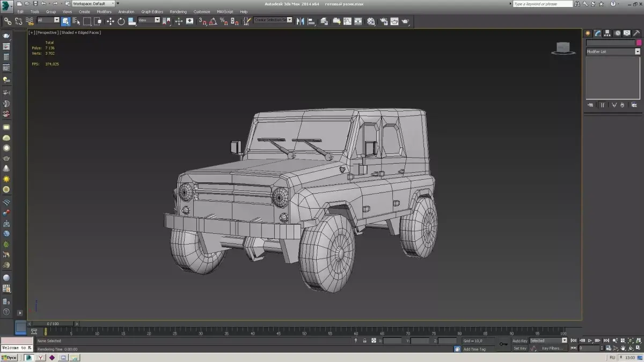Screen dimensions: 644x362
Task: Activate the Select Object tool
Action: (x=65, y=21)
